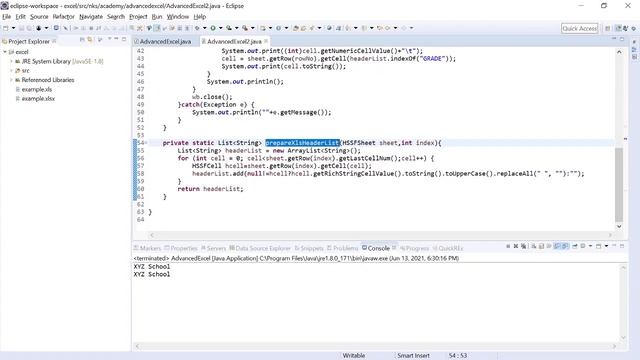Click the Clear Console icon

pos(533,246)
